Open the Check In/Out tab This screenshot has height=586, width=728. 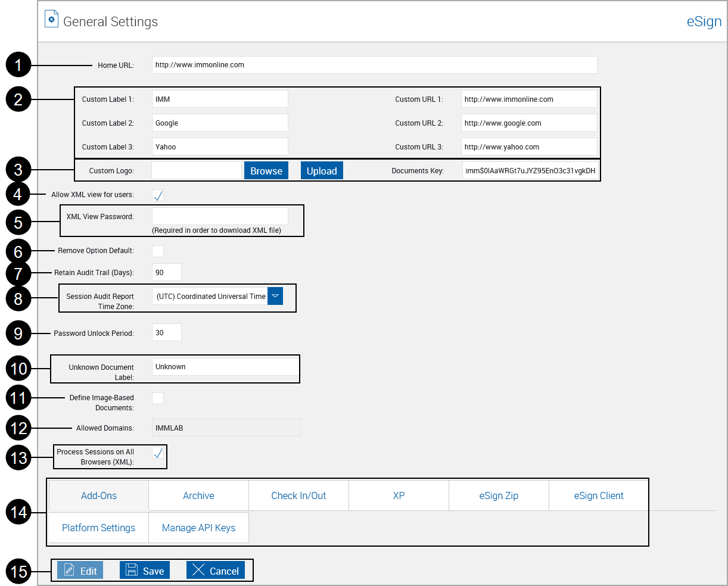point(298,495)
